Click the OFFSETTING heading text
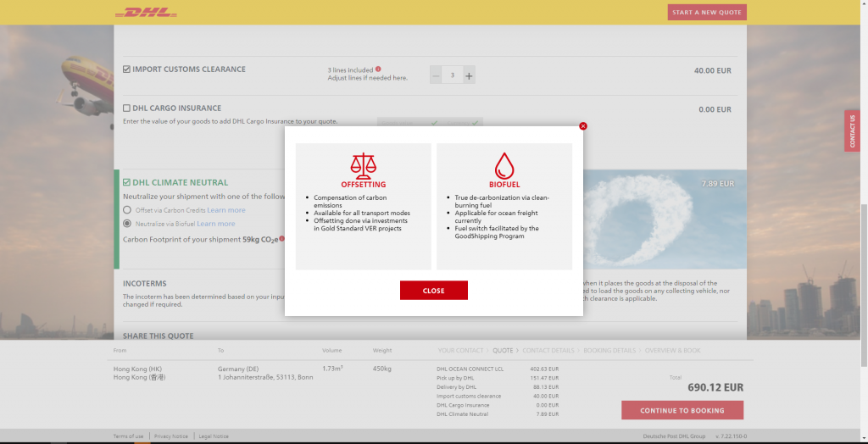868x444 pixels. click(363, 185)
